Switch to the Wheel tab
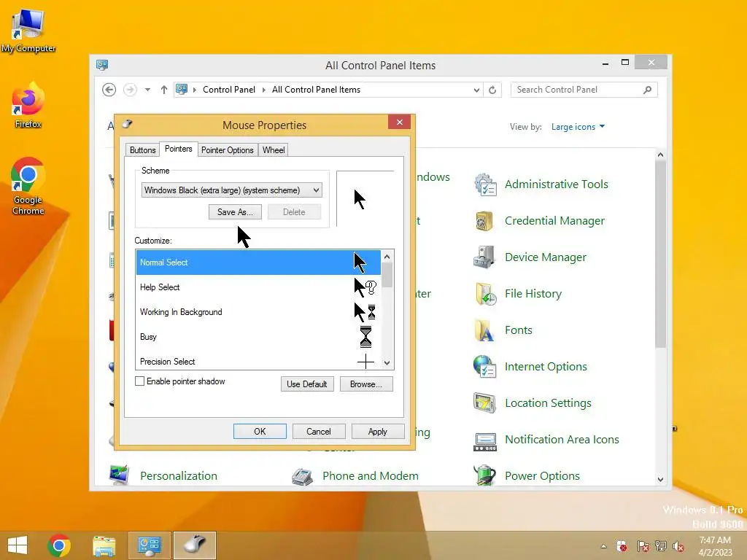This screenshot has width=747, height=560. [x=274, y=150]
